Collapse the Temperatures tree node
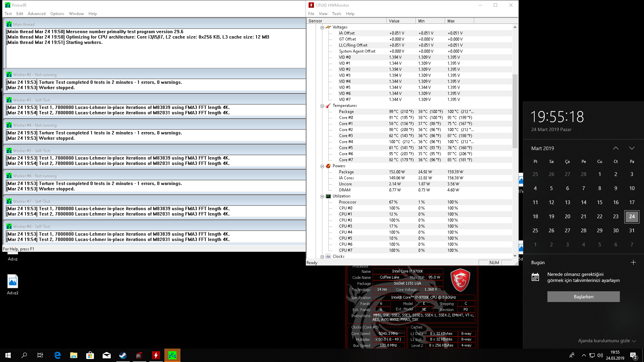 click(x=322, y=106)
